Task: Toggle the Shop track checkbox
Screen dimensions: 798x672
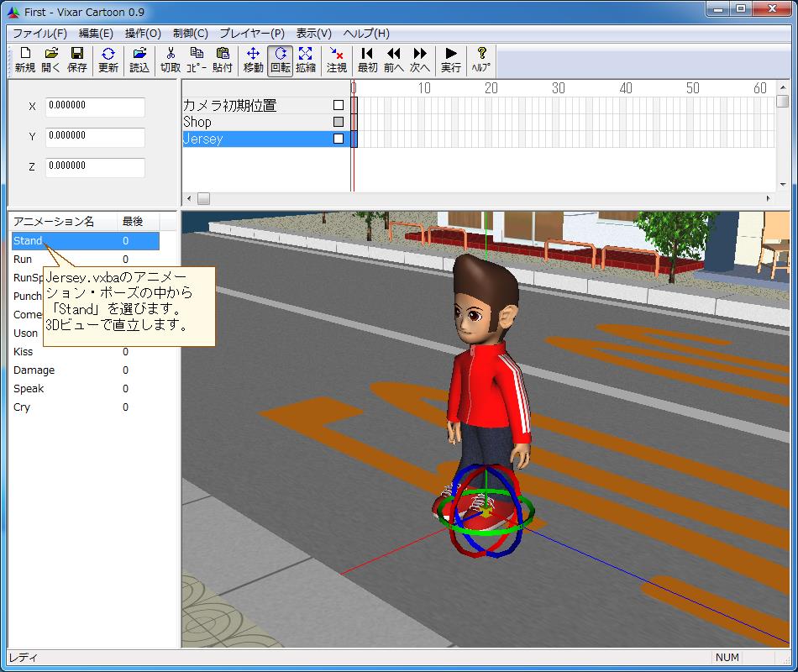Action: coord(339,123)
